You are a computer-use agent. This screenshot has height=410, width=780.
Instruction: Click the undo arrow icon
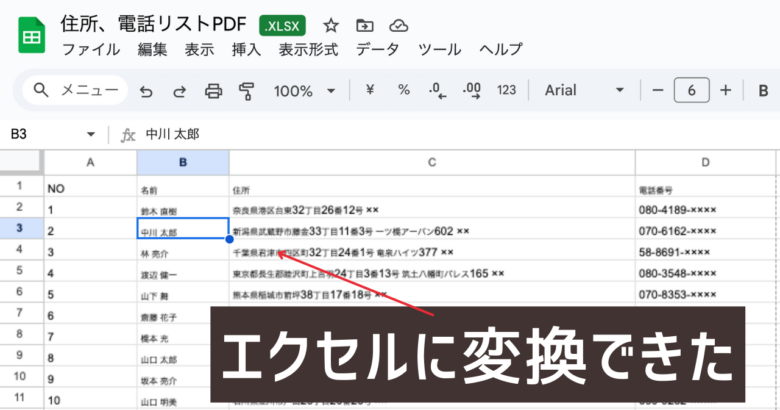point(146,91)
